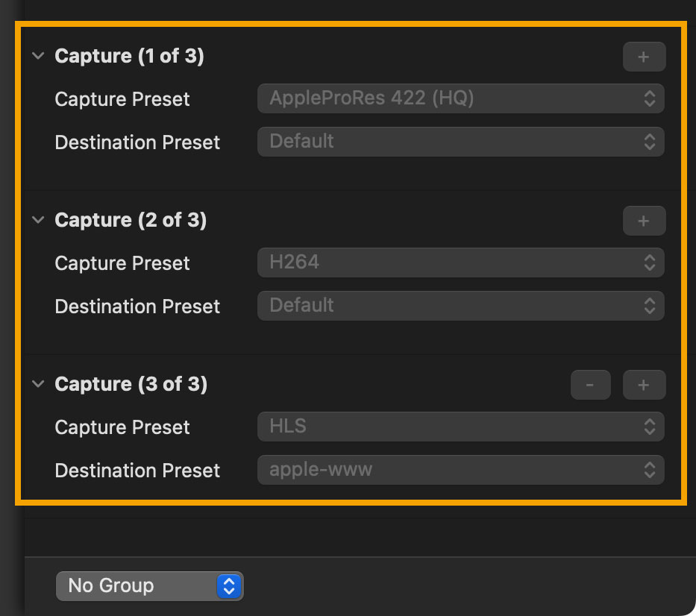Click the Capture Preset label in Capture (1 of 3)
Image resolution: width=696 pixels, height=616 pixels.
[122, 99]
